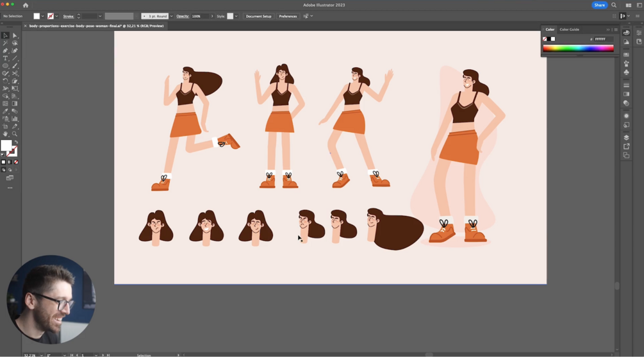Viewport: 644px width, 357px height.
Task: Click the Document Setup button
Action: click(x=258, y=17)
